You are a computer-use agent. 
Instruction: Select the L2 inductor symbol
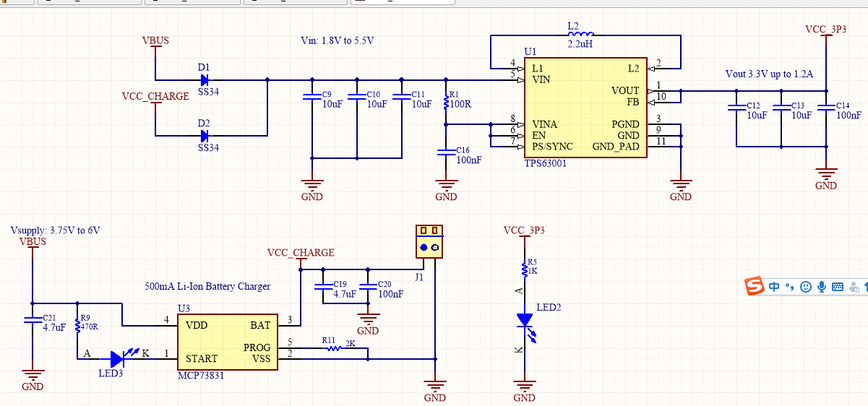(581, 34)
